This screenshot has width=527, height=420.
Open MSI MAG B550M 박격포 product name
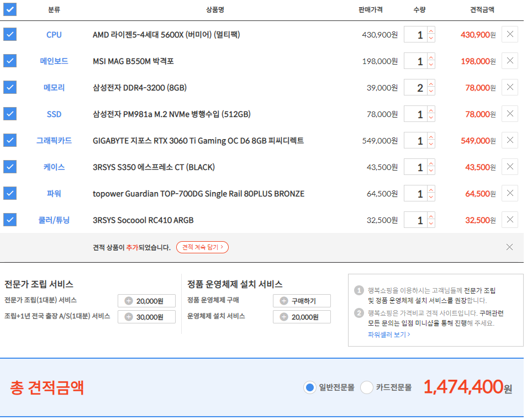tap(133, 61)
